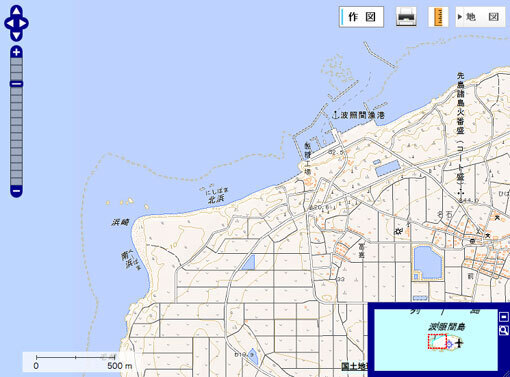Zoom out with the minus button
The width and height of the screenshot is (510, 377).
[16, 191]
